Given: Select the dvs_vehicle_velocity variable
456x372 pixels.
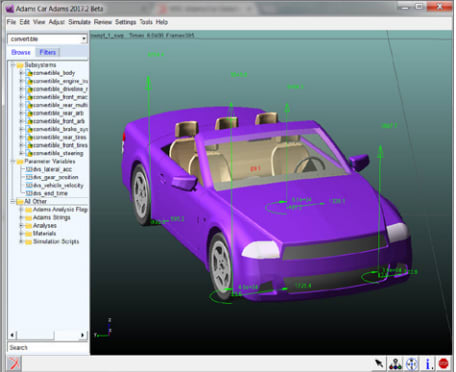Looking at the screenshot, I should (54, 186).
